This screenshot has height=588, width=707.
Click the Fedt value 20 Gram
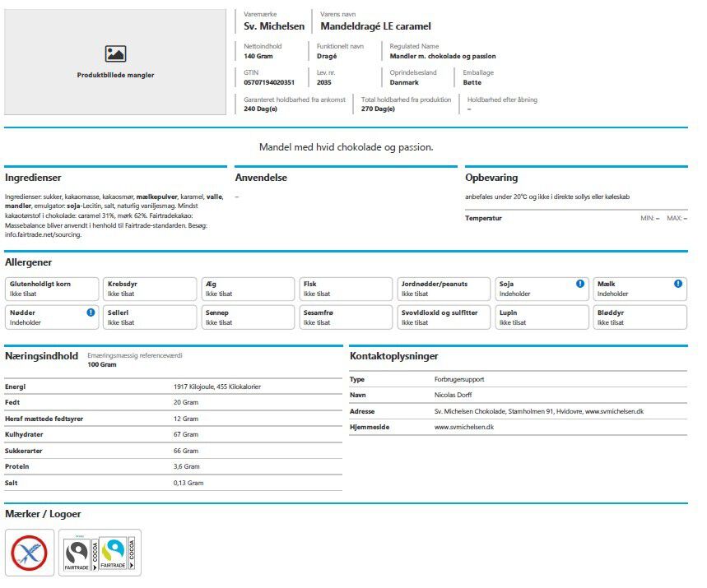[x=186, y=402]
